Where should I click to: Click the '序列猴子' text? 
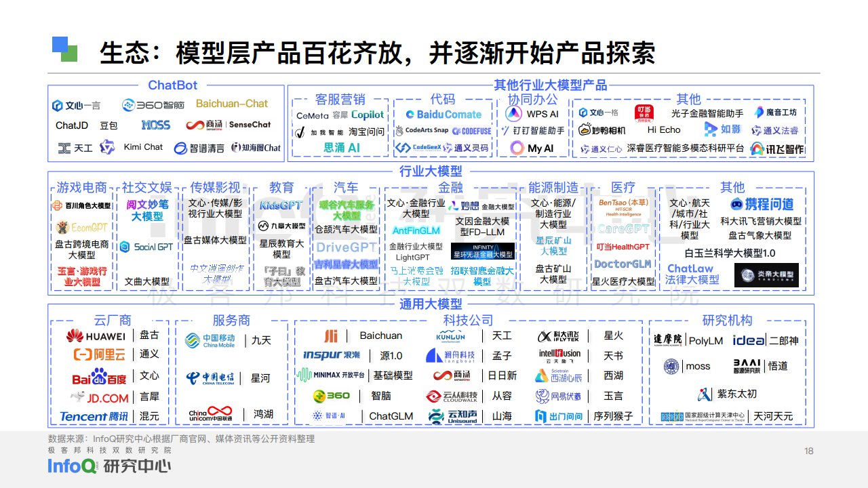point(613,416)
